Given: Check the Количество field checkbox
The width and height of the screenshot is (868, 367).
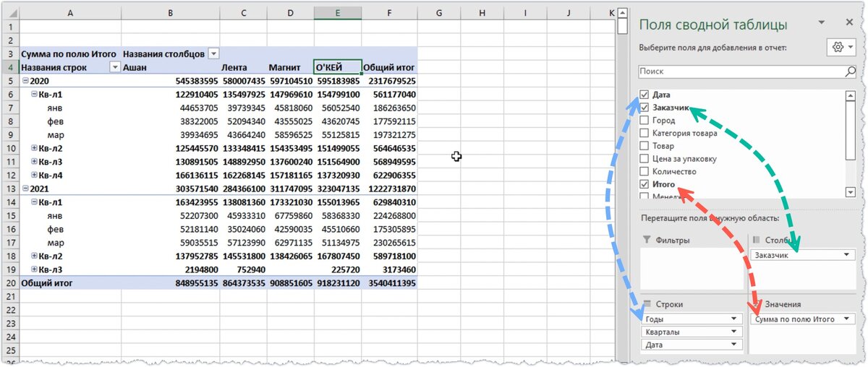Looking at the screenshot, I should 644,172.
